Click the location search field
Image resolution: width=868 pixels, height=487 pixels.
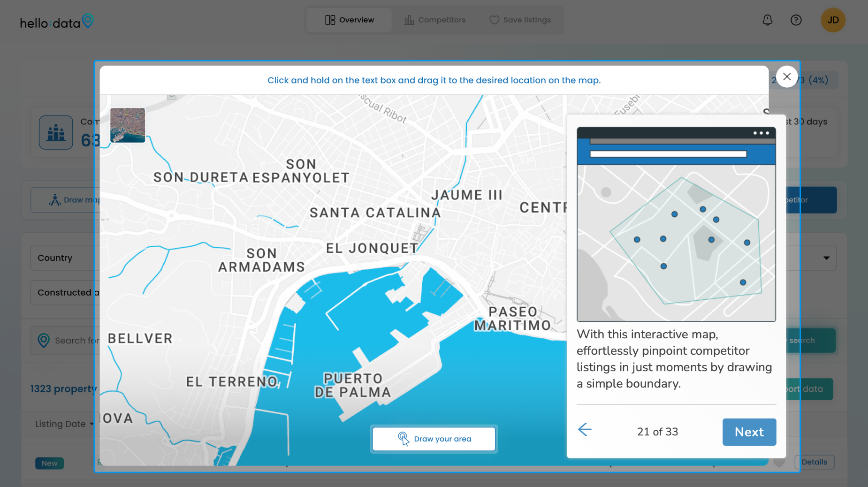click(65, 341)
